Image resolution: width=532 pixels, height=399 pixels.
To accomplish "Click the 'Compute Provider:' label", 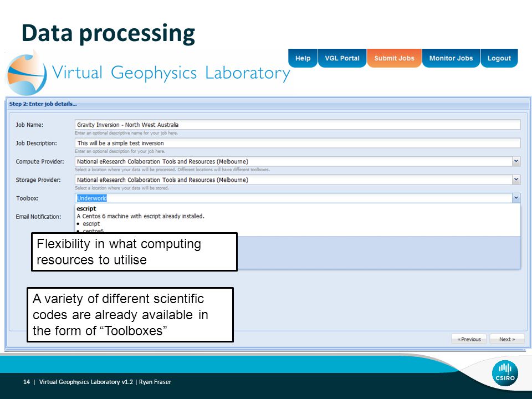I will point(40,161).
